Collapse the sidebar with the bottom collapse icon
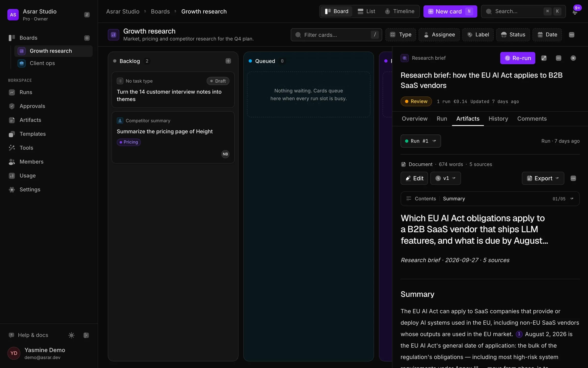588x368 pixels. click(86, 335)
